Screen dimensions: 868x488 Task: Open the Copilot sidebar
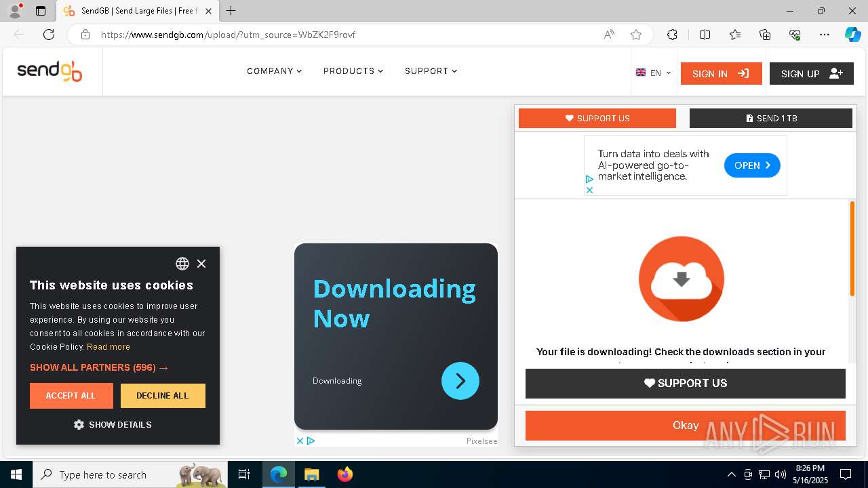click(852, 35)
